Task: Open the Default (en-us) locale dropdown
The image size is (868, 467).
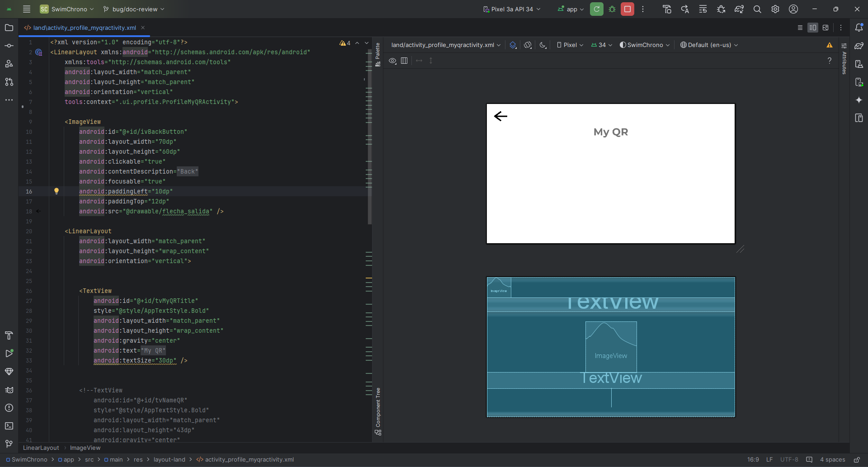Action: [x=709, y=45]
